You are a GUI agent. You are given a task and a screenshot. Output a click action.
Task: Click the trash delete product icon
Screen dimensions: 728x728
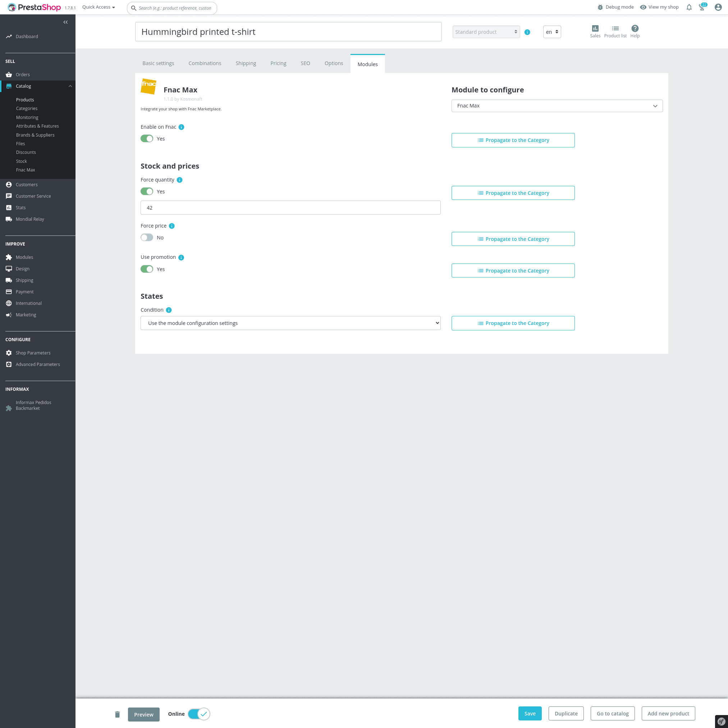pyautogui.click(x=117, y=714)
